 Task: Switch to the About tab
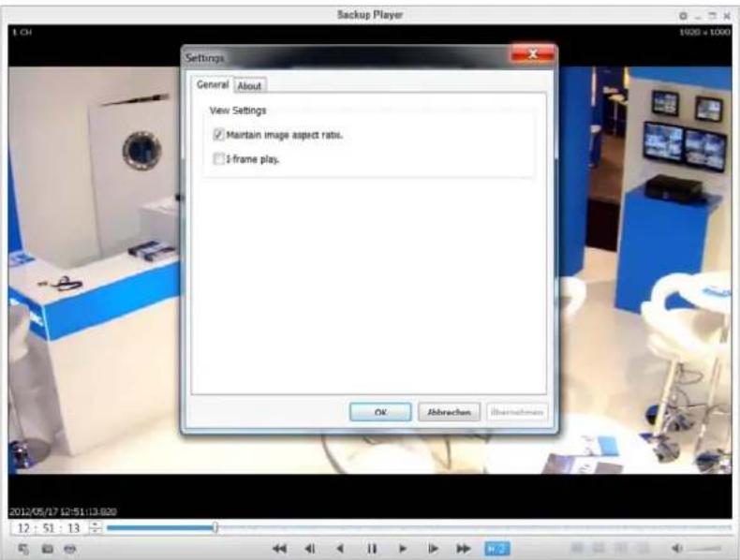(x=249, y=86)
